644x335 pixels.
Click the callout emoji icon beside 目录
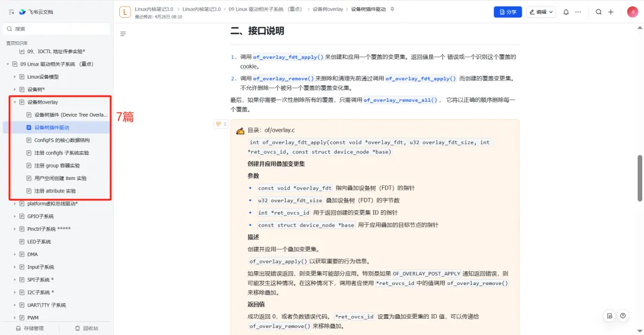tap(240, 131)
